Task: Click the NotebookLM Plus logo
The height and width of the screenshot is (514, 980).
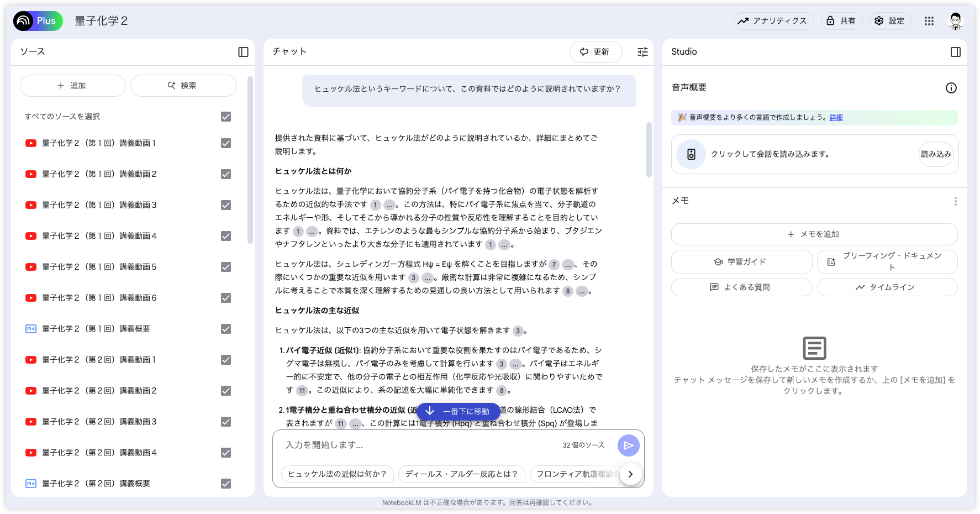Action: (38, 21)
